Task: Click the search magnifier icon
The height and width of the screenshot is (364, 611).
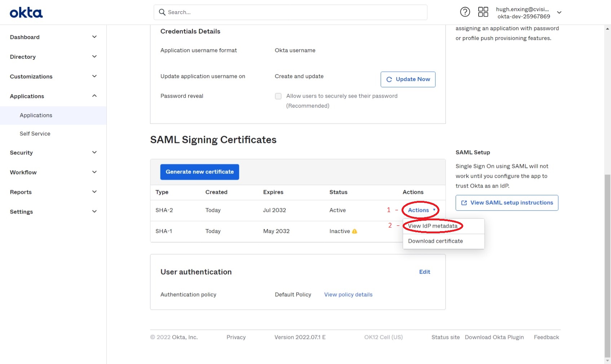Action: click(162, 12)
